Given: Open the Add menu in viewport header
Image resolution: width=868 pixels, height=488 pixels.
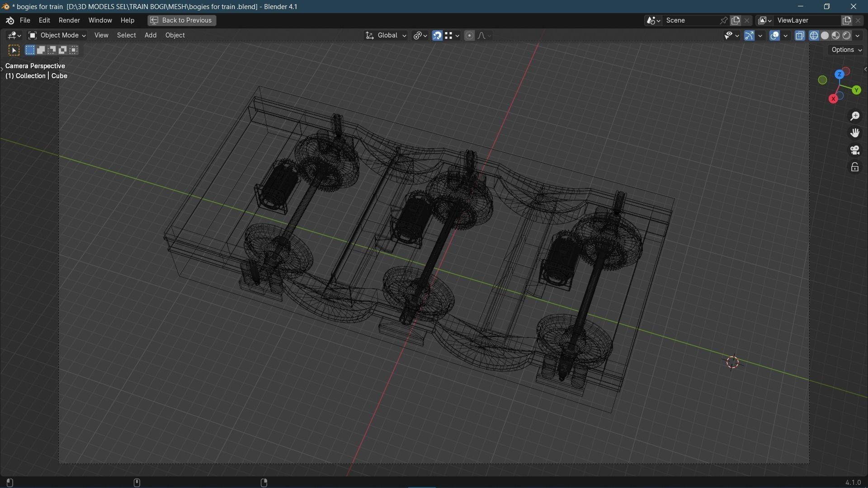Looking at the screenshot, I should click(x=151, y=35).
